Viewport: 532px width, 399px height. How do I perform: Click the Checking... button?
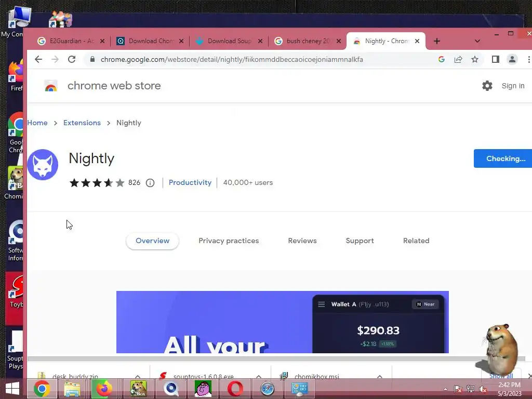click(503, 158)
